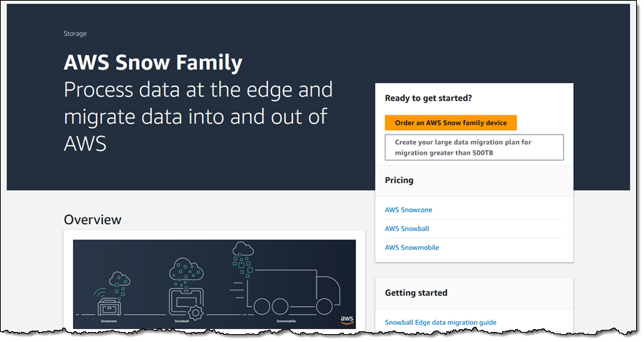
Task: Click the Storage breadcrumb label
Action: point(75,34)
